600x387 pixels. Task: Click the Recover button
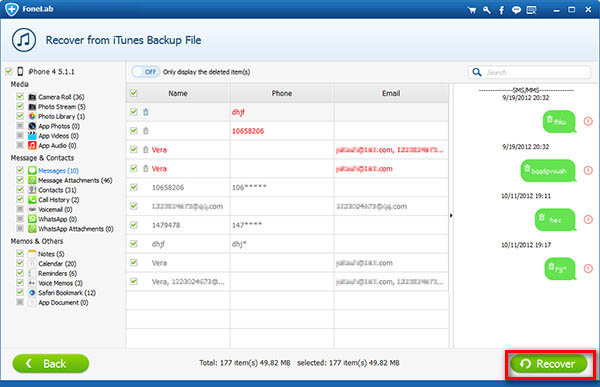click(x=548, y=364)
